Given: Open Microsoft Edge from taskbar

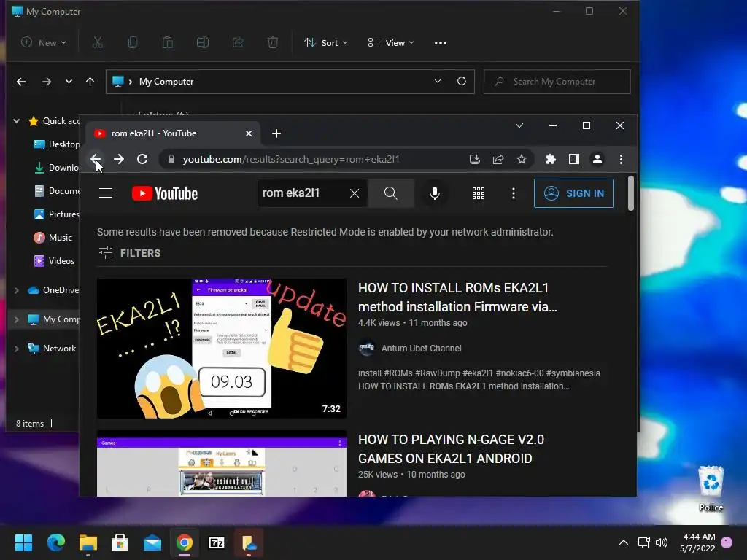Looking at the screenshot, I should tap(55, 542).
